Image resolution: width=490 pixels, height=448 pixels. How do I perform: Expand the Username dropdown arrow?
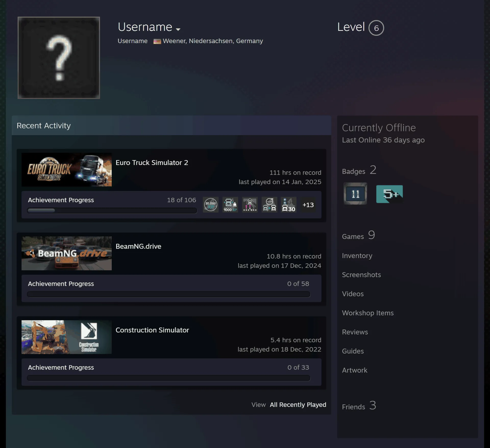click(x=178, y=29)
